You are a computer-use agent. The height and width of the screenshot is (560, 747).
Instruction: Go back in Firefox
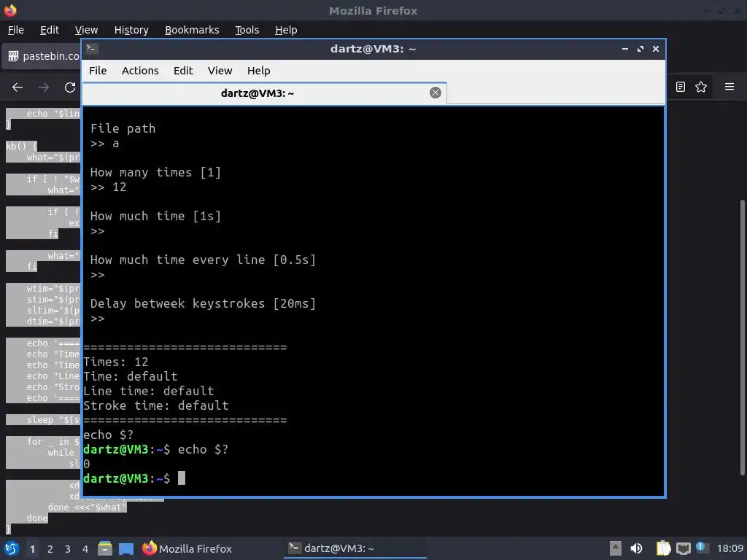click(18, 87)
